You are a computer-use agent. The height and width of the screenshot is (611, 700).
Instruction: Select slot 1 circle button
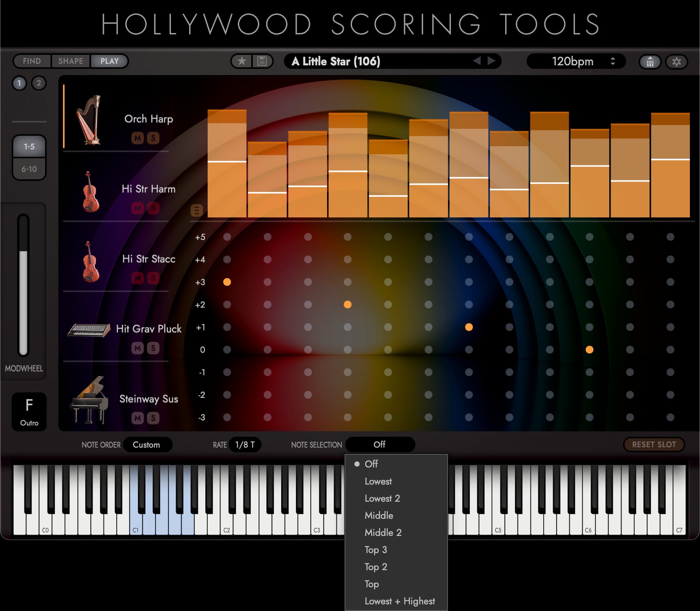19,83
